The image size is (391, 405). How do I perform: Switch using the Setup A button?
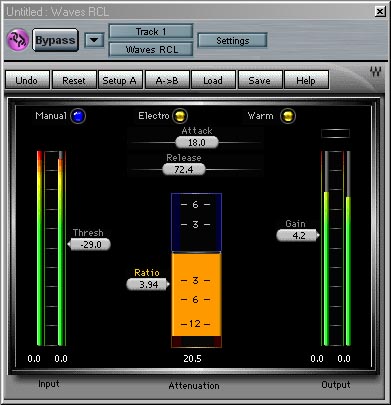120,80
